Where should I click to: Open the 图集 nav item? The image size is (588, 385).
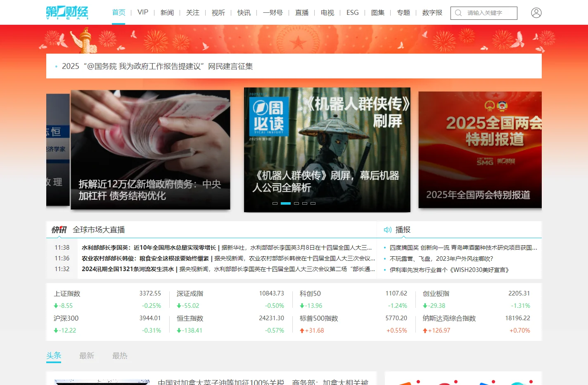tap(378, 12)
